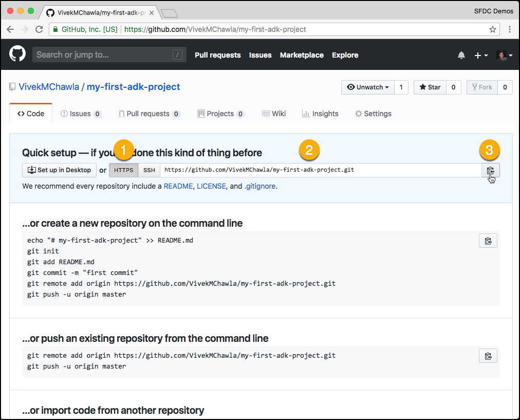This screenshot has height=420, width=520.
Task: Go to Explore
Action: (x=345, y=55)
